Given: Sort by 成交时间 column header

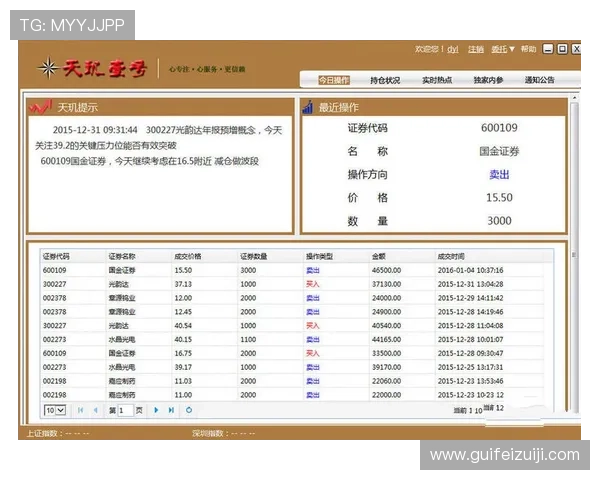Looking at the screenshot, I should 451,256.
